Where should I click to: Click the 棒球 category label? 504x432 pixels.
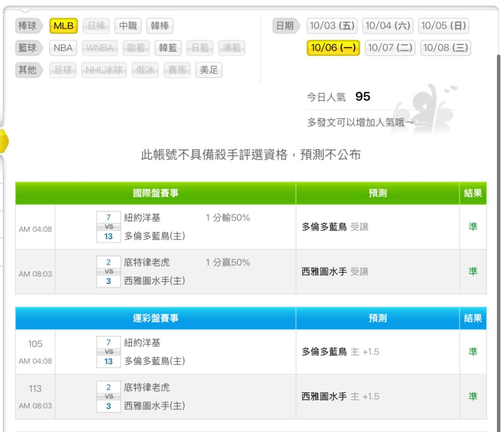(27, 26)
